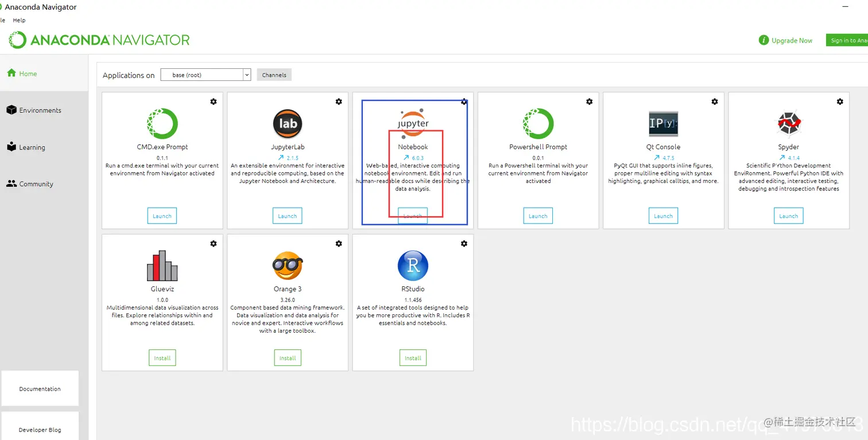Open settings gear on Powershell Prompt card
Viewport: 868px width, 440px height.
589,102
